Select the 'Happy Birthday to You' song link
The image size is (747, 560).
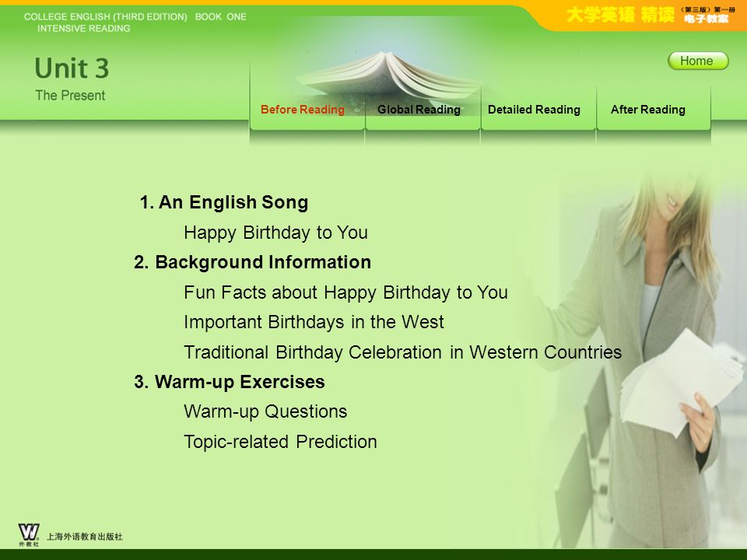275,233
